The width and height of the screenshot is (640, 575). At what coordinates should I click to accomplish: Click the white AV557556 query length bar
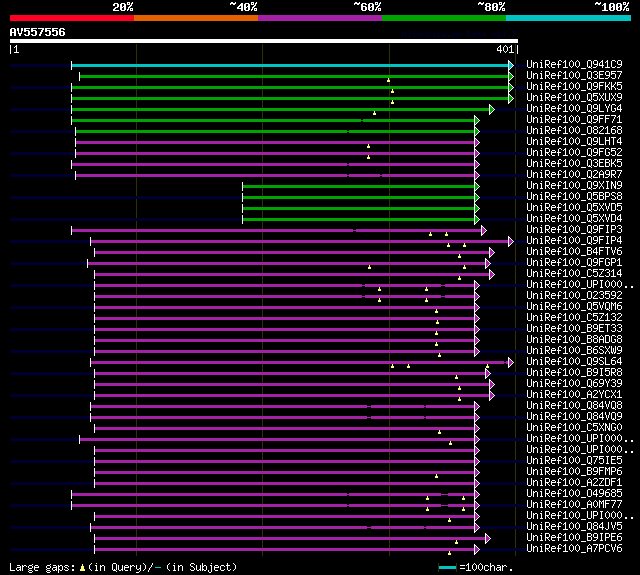tap(264, 41)
